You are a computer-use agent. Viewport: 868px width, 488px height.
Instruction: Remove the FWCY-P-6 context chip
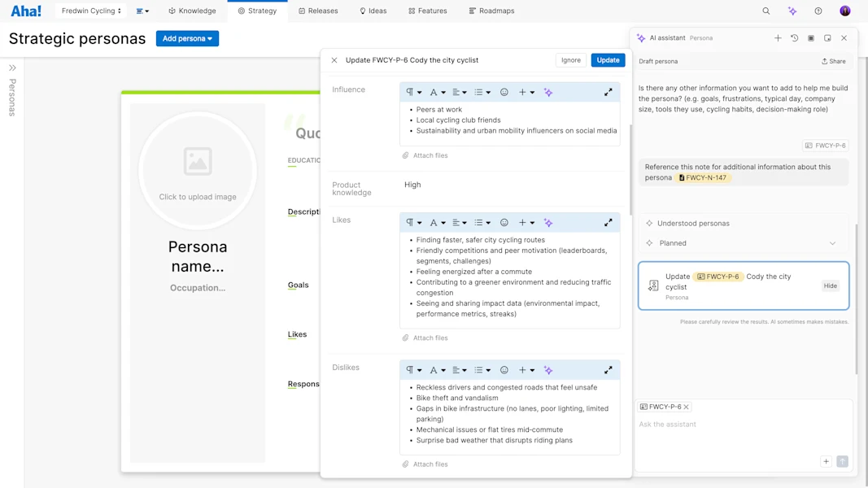tap(686, 407)
